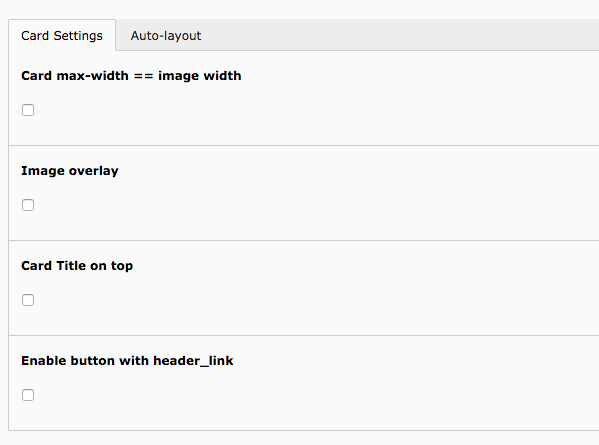Select the Card Settings tab
Screen dimensions: 599x445
coord(62,36)
